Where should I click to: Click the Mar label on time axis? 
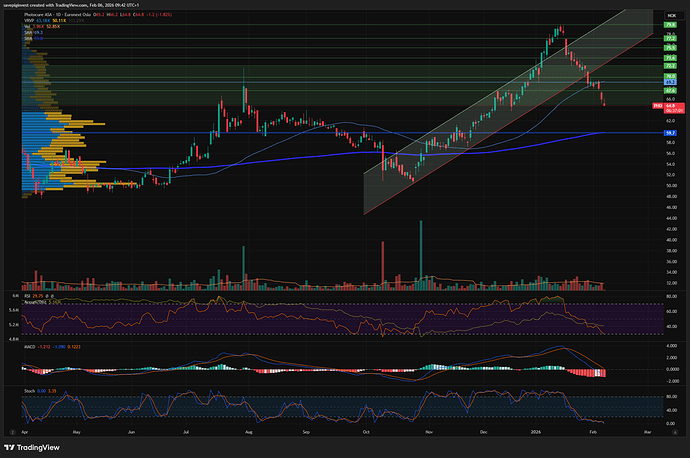coord(647,436)
